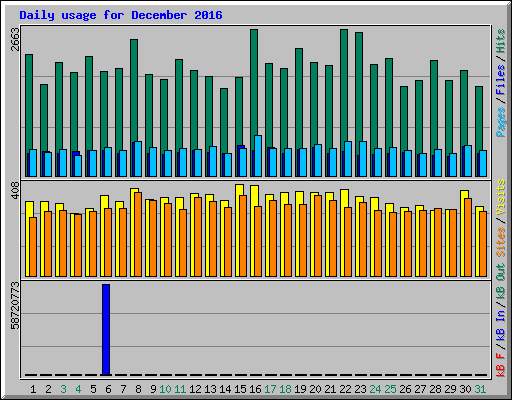Click the green x-axis label for day 4
This screenshot has width=512, height=400.
[x=78, y=389]
